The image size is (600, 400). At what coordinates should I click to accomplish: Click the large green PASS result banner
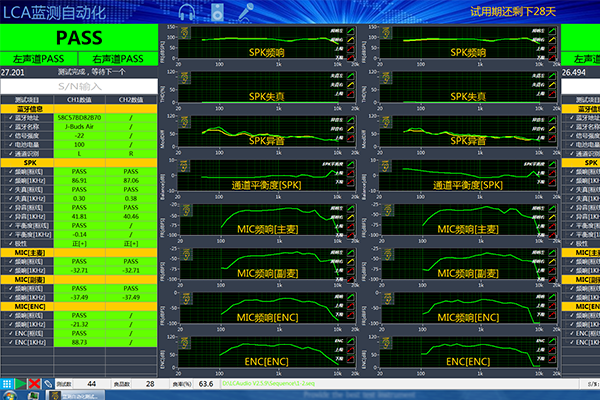(78, 37)
